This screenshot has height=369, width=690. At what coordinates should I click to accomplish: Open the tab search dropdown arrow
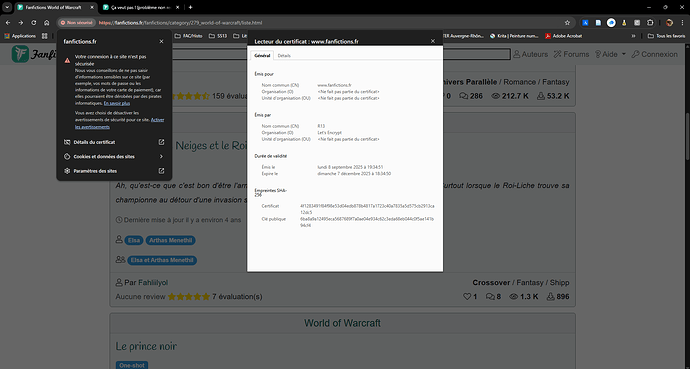7,7
